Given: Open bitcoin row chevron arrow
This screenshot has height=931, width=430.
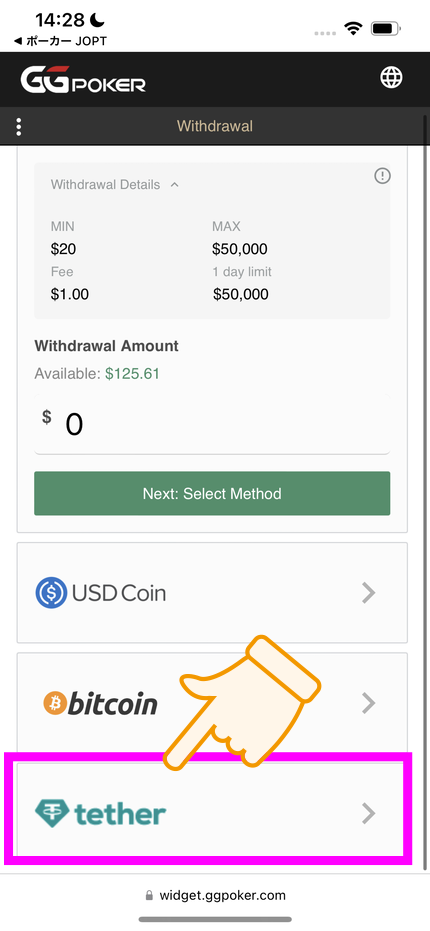Looking at the screenshot, I should (x=369, y=704).
